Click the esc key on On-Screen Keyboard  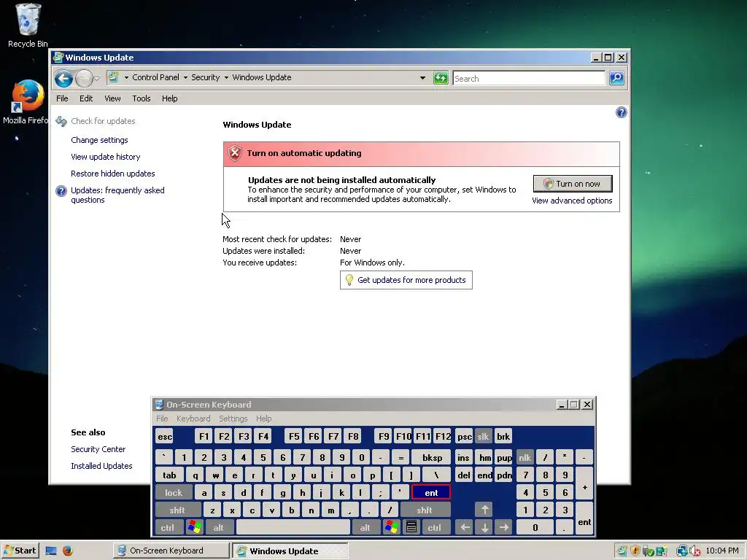click(x=165, y=436)
